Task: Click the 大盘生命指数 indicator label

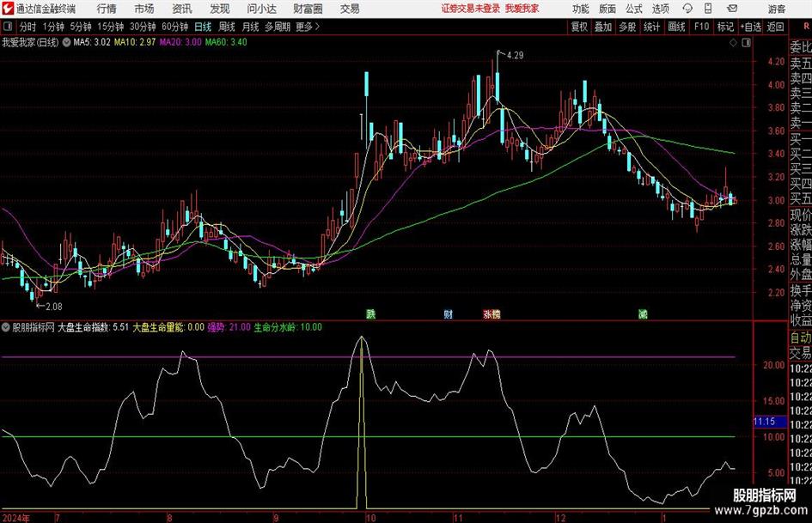Action: (93, 327)
